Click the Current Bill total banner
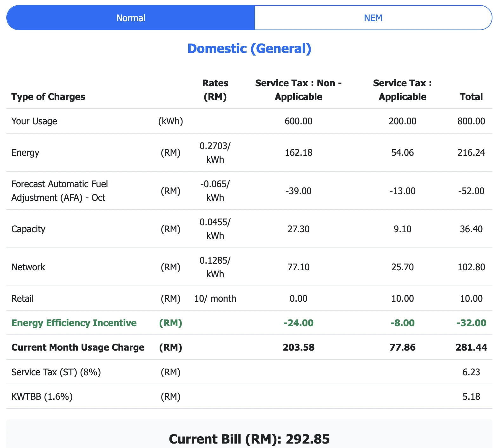The height and width of the screenshot is (448, 495). (x=249, y=439)
